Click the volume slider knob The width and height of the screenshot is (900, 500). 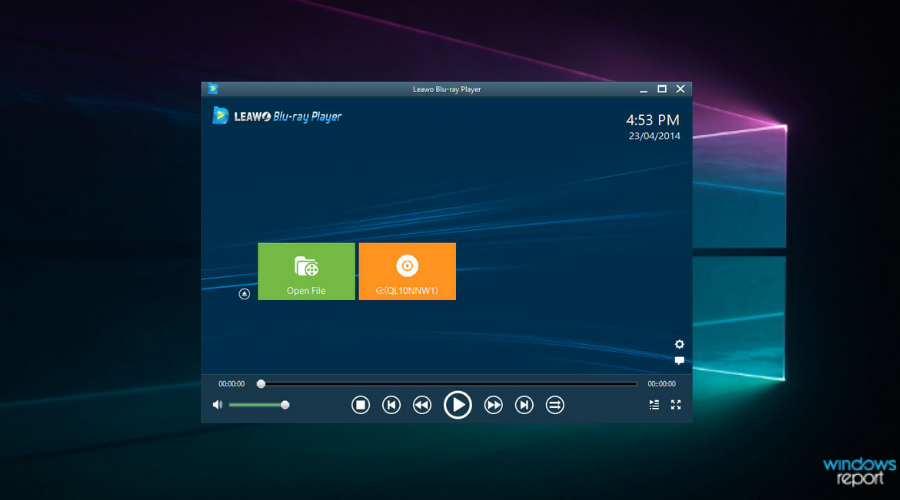coord(285,405)
